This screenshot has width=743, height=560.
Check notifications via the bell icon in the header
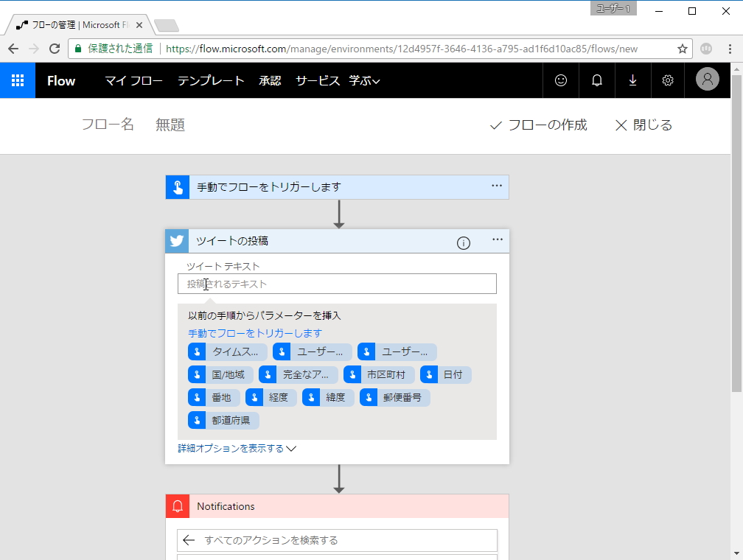coord(596,80)
